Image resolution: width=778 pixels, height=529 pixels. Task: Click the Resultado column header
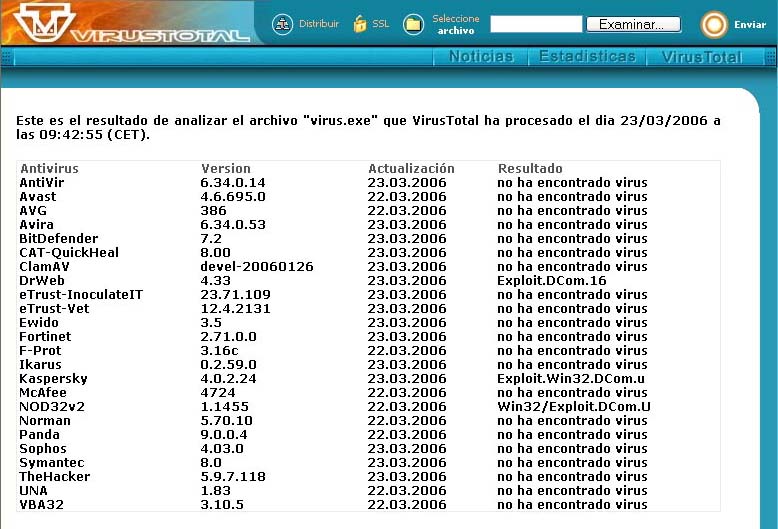[x=530, y=169]
